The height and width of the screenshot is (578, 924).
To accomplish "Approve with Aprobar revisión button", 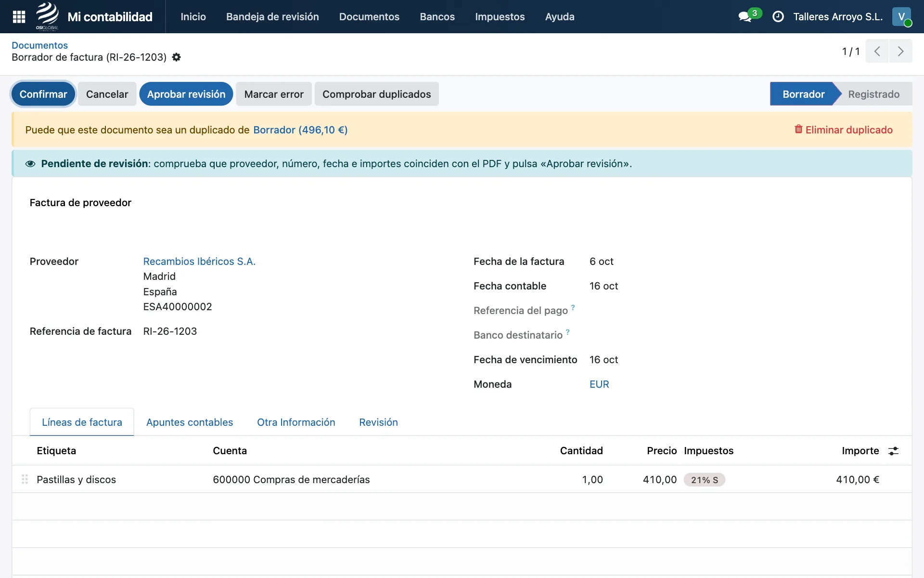I will tap(186, 94).
